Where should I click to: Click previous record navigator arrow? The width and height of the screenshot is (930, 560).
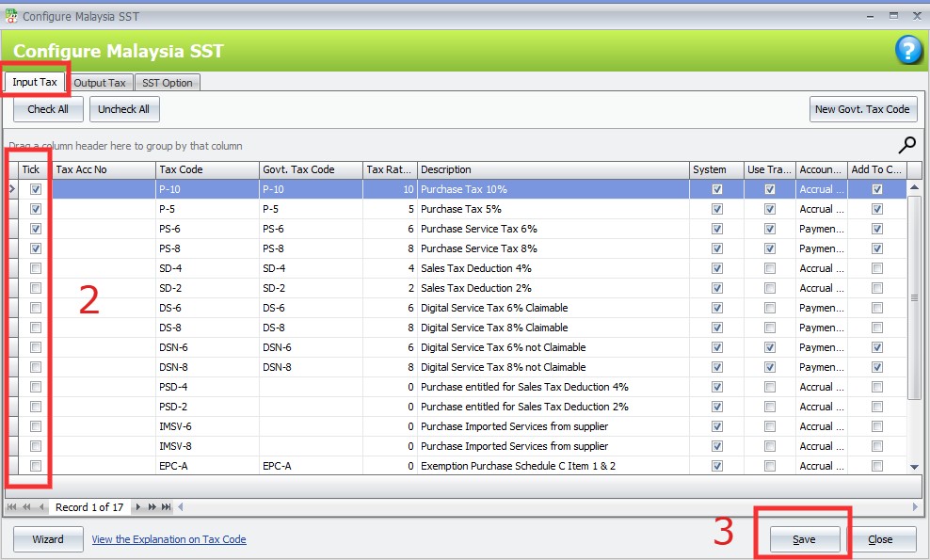(42, 507)
